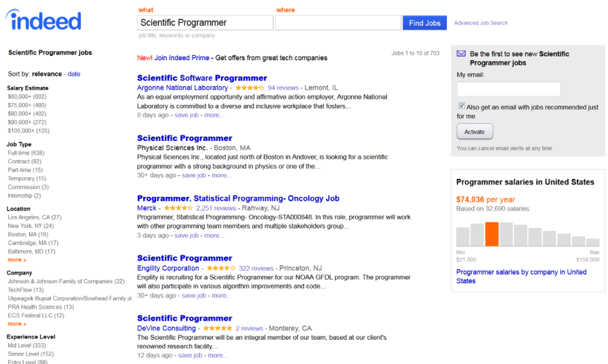Filter company Johnson & Johnson Family
Screen dimensions: 608x364
click(66, 281)
